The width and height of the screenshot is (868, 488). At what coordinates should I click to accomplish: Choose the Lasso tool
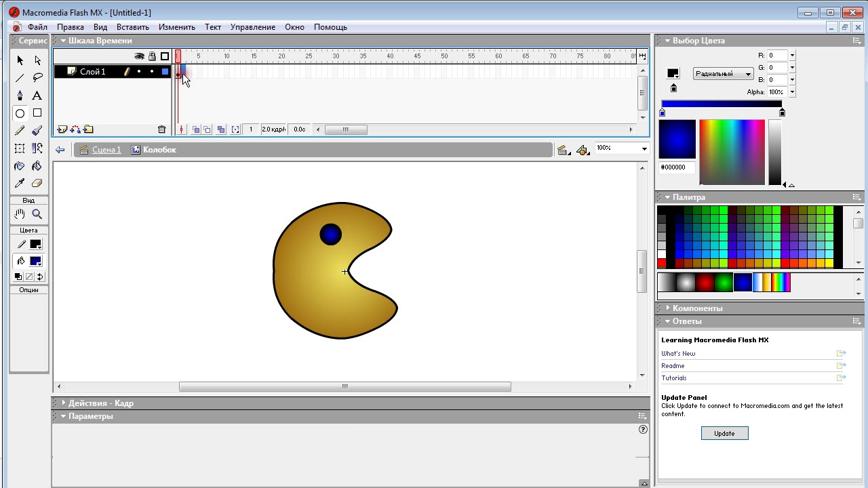[37, 78]
